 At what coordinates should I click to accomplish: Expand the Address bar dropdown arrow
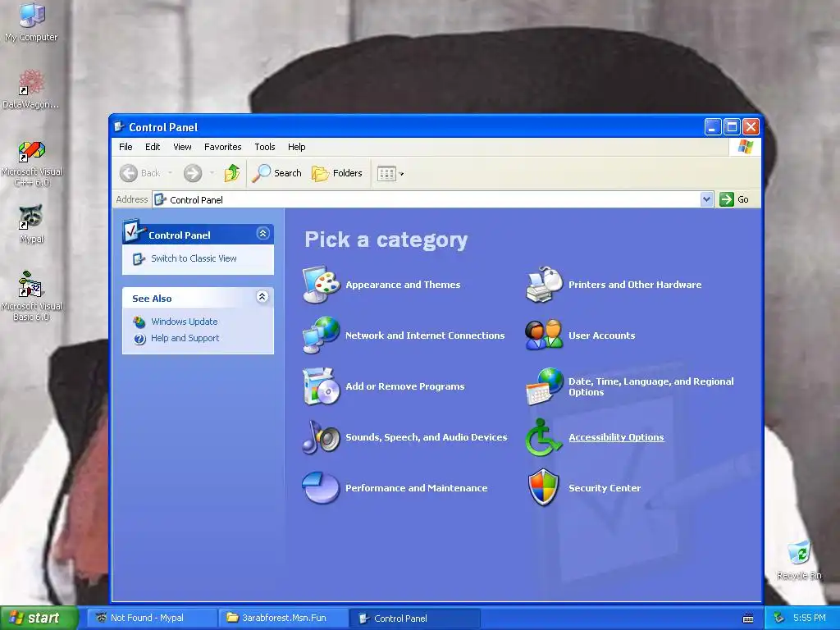706,199
